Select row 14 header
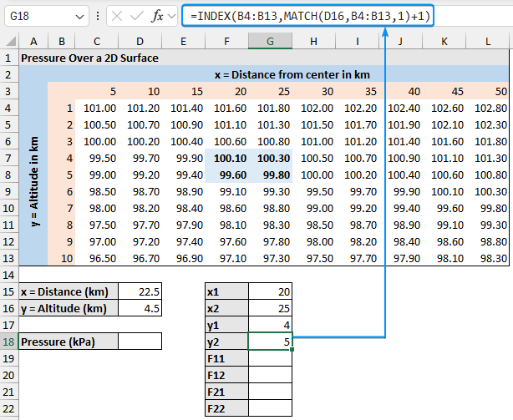Viewport: 513px width, 420px height. (8, 275)
